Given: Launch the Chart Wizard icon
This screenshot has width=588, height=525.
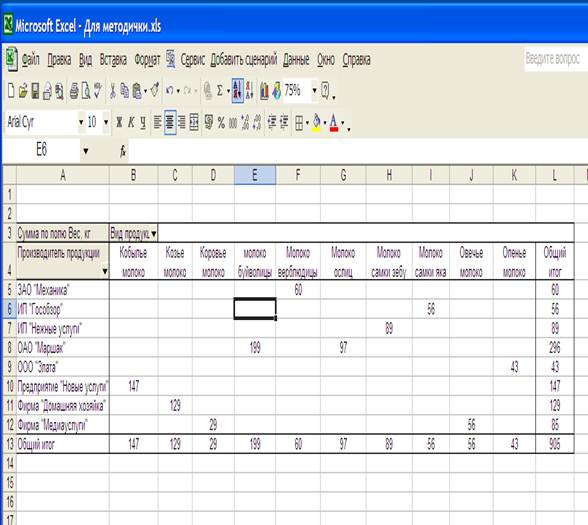Looking at the screenshot, I should (x=264, y=91).
